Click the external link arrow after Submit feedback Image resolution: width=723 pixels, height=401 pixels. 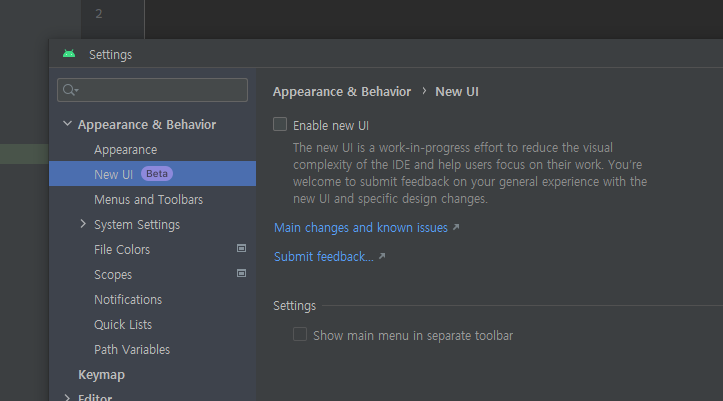tap(382, 256)
